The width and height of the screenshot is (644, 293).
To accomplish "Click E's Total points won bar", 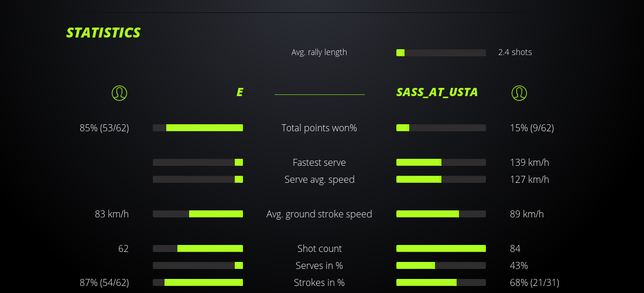I will click(x=198, y=128).
